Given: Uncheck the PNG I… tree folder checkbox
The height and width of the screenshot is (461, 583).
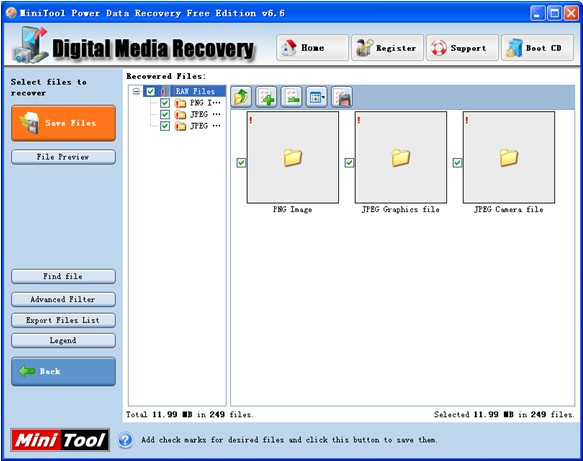Looking at the screenshot, I should tap(165, 103).
